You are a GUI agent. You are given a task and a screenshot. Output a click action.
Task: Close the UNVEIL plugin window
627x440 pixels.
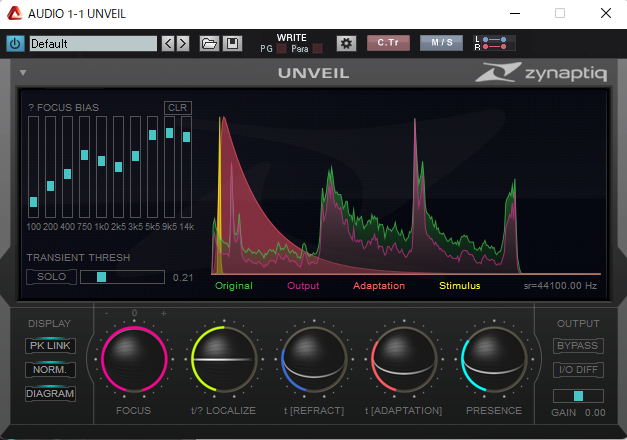click(x=606, y=13)
